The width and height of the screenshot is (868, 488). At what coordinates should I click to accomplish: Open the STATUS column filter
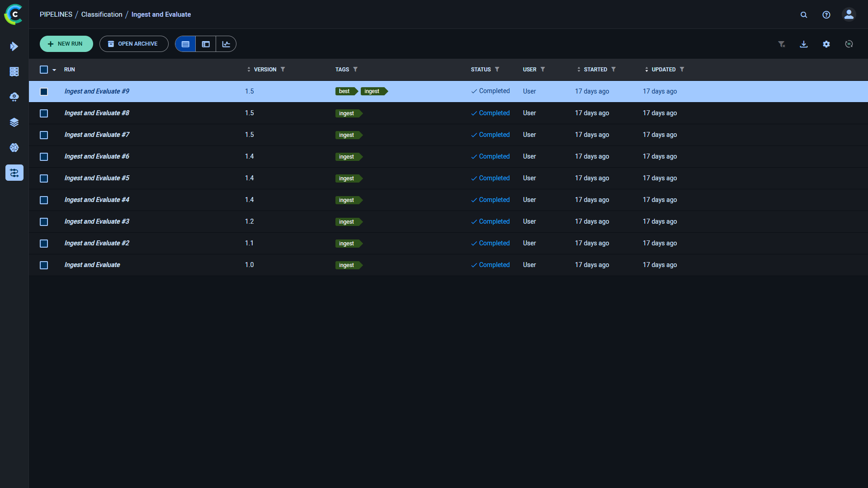(x=497, y=70)
